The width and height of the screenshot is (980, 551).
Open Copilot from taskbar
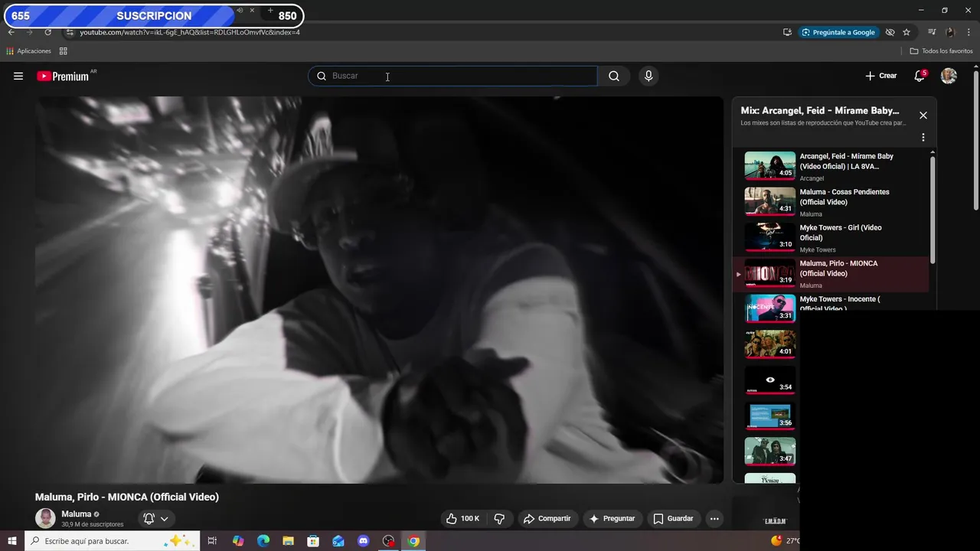(238, 541)
